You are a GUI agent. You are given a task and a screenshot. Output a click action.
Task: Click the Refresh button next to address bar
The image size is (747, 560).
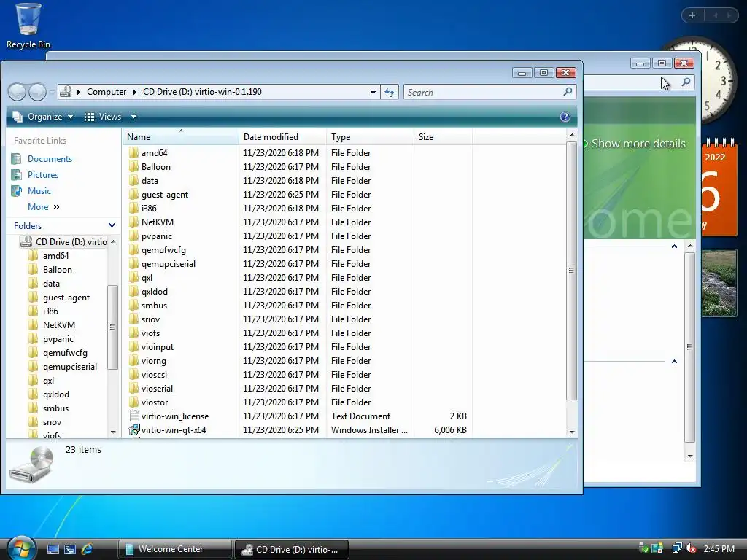click(390, 92)
